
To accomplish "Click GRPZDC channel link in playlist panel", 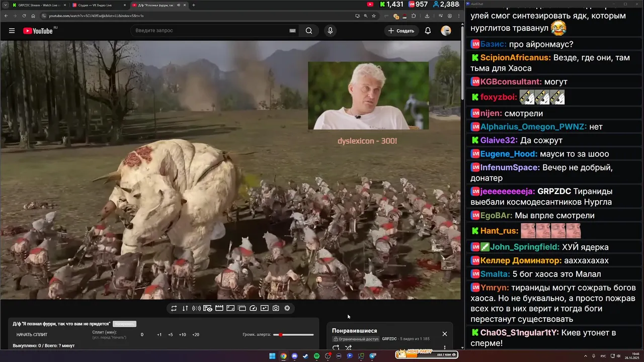I will point(389,339).
